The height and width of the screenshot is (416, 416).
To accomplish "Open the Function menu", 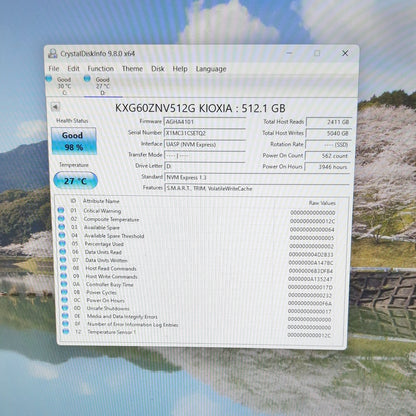I will 101,69.
